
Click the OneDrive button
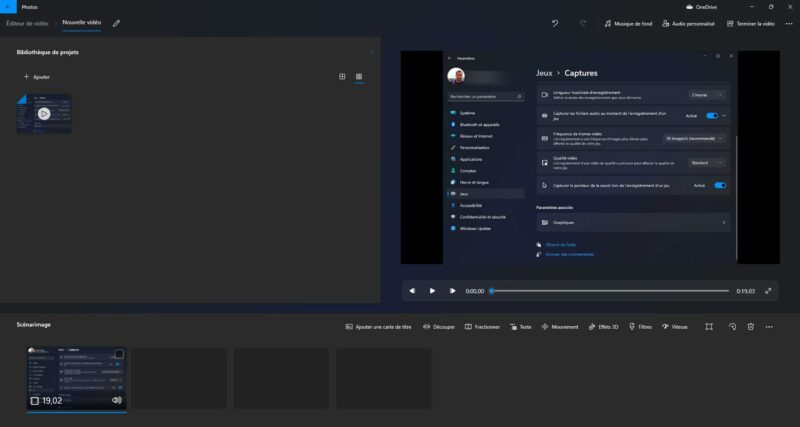pos(702,7)
